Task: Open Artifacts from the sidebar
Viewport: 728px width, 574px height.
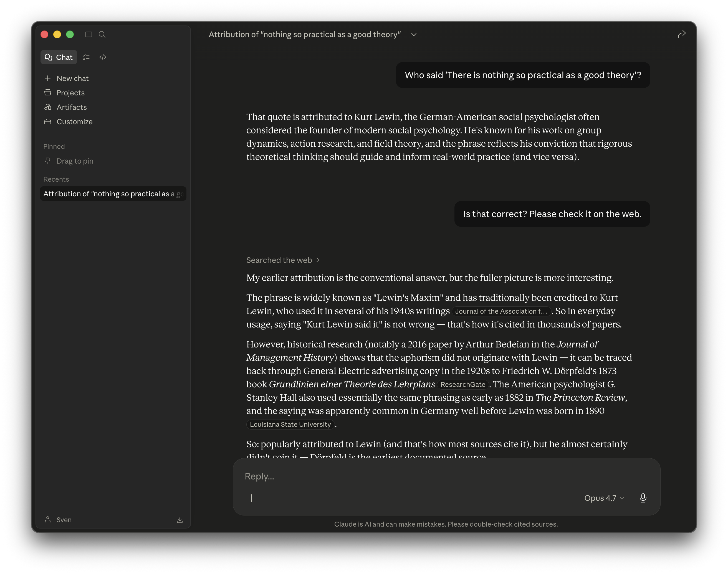Action: coord(72,107)
